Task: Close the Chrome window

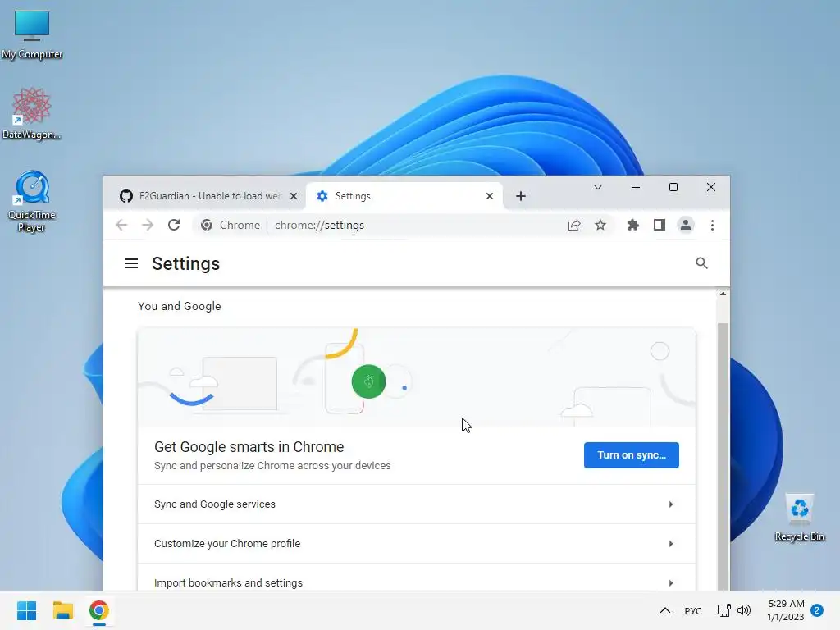Action: [x=711, y=187]
